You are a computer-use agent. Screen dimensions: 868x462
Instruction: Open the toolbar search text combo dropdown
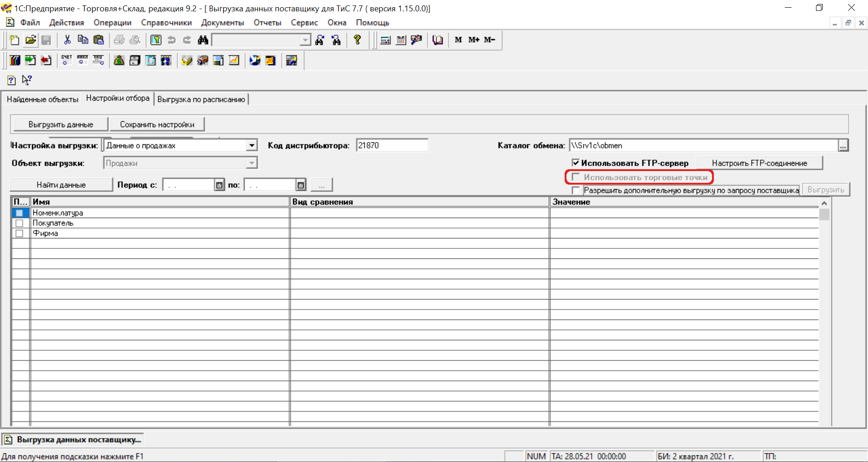click(x=306, y=40)
